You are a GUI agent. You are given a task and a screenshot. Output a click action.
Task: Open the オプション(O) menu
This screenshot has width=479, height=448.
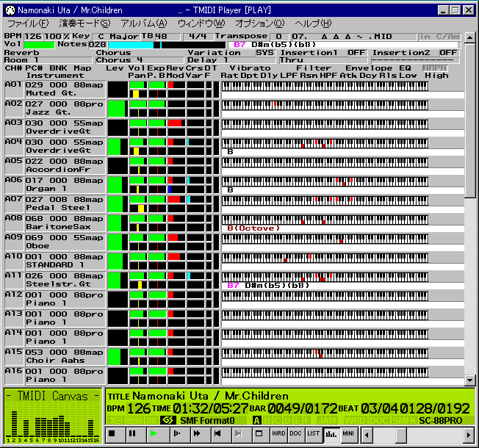[x=259, y=24]
